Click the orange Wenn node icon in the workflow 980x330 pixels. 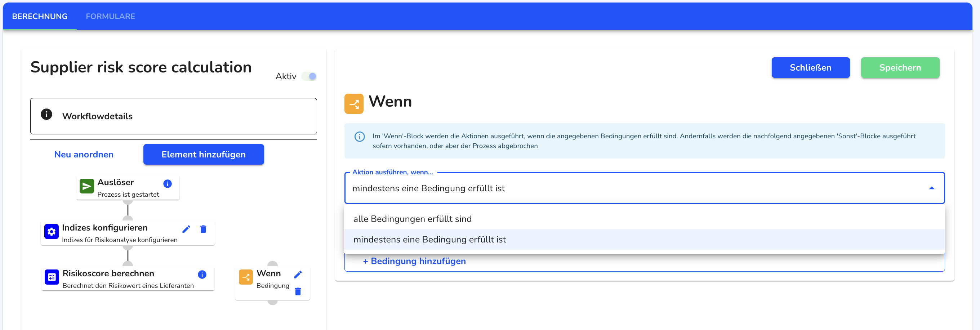pos(246,277)
